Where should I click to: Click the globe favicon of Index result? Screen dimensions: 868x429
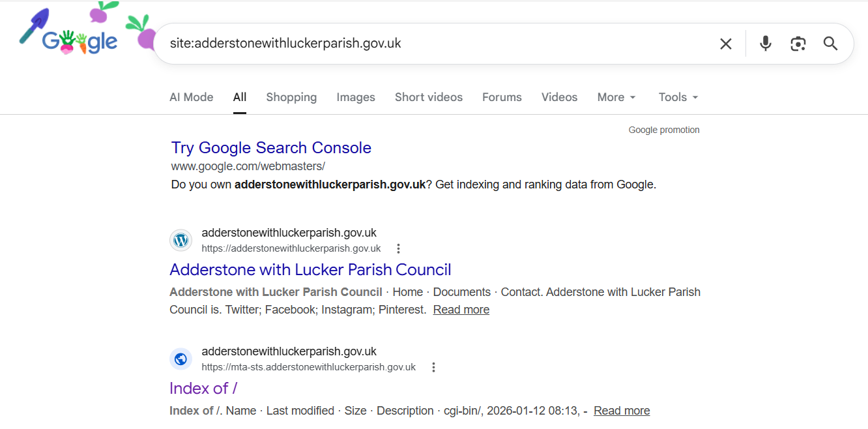pos(181,359)
